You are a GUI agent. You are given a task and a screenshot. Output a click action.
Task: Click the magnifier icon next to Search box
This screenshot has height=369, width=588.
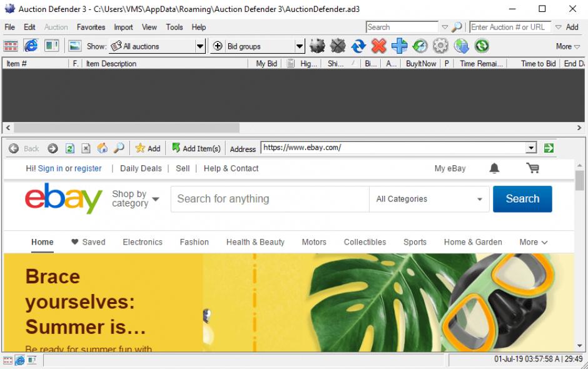point(457,27)
